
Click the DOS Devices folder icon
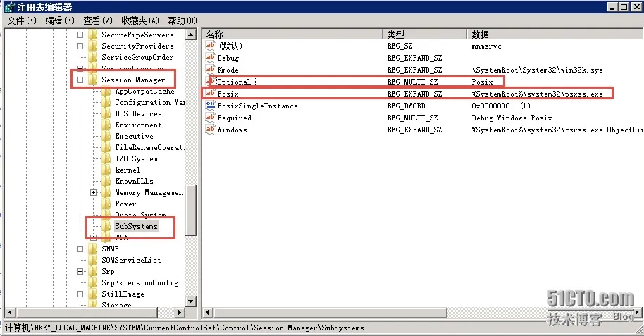(106, 114)
